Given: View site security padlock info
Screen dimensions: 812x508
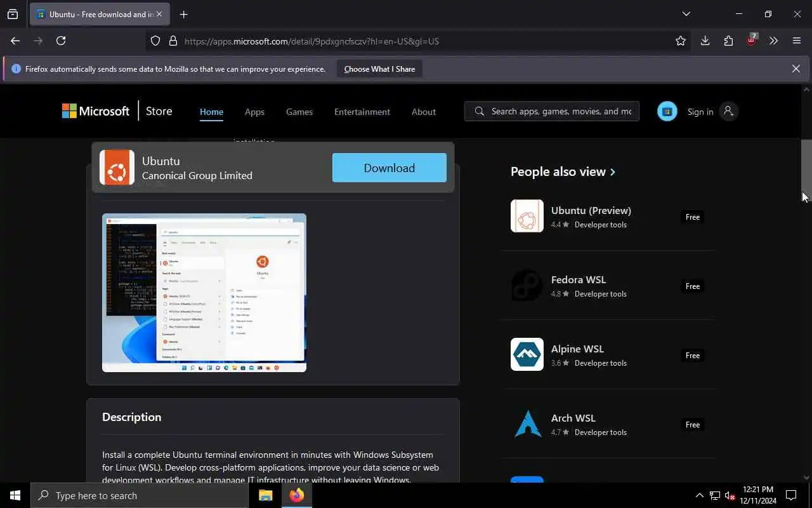Looking at the screenshot, I should 173,41.
